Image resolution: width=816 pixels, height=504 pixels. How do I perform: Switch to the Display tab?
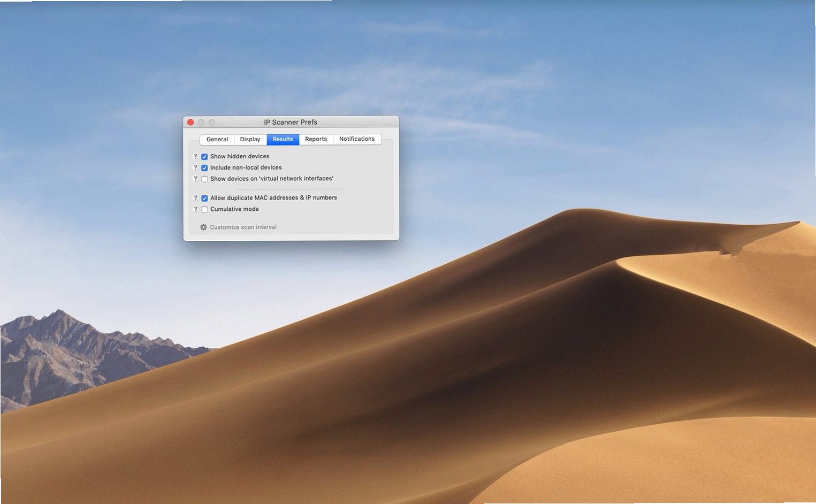coord(250,139)
